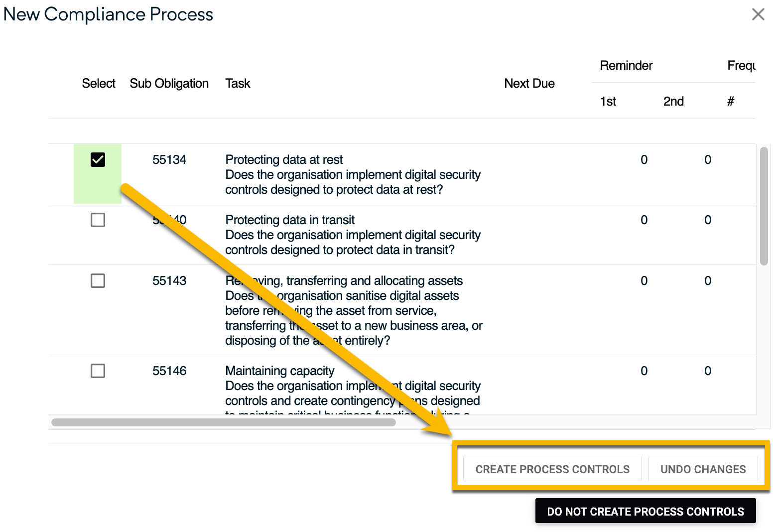773x532 pixels.
Task: Select the Protecting data in transit checkbox
Action: click(x=98, y=220)
